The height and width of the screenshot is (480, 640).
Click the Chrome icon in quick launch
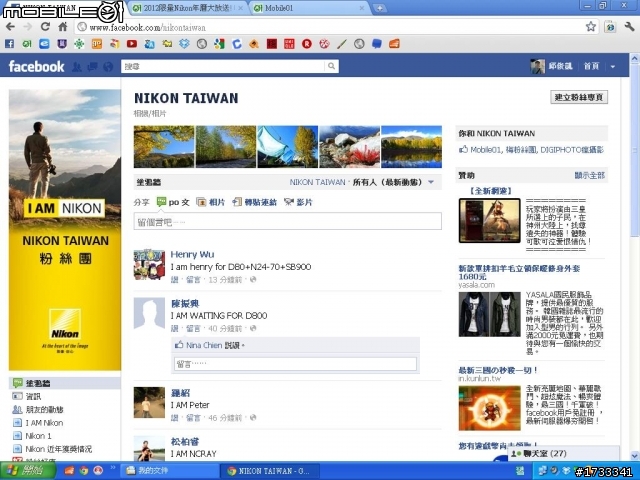coord(84,471)
